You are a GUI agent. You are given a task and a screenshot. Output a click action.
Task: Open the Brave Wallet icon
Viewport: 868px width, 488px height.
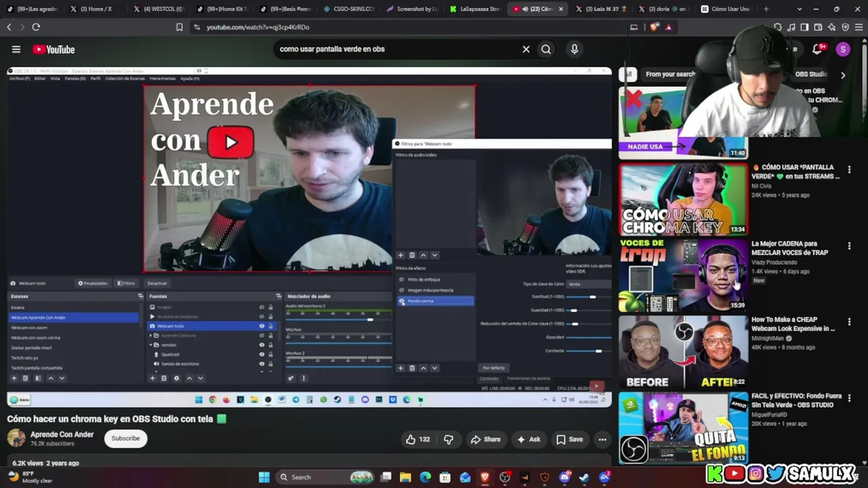(818, 27)
